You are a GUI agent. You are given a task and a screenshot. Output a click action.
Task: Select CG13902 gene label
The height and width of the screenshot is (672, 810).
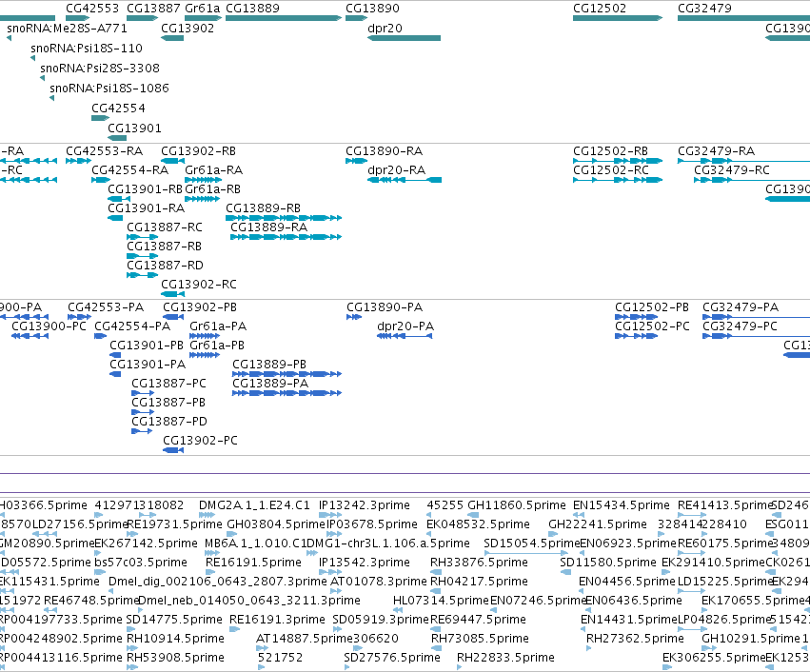(x=188, y=28)
